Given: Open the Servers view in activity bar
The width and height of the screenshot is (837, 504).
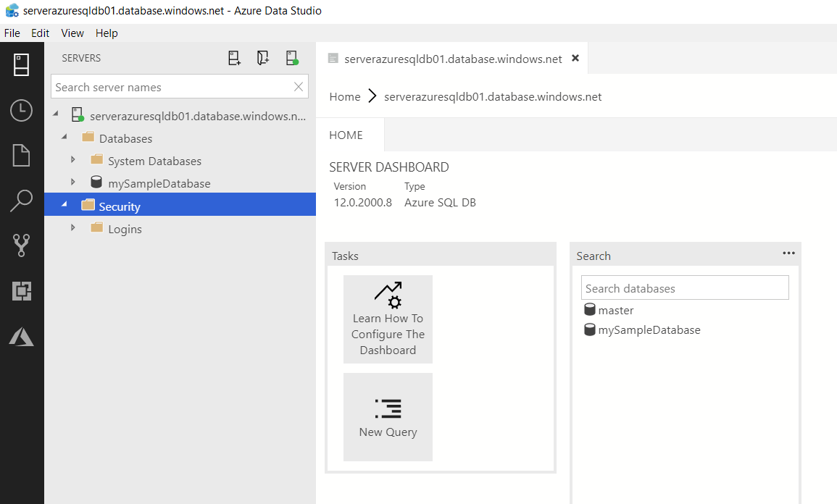Looking at the screenshot, I should coord(21,65).
